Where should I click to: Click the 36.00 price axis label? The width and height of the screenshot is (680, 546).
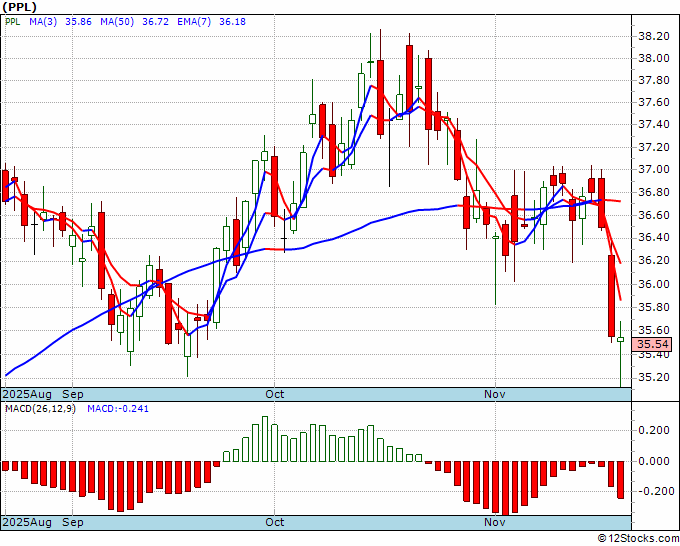click(x=654, y=284)
